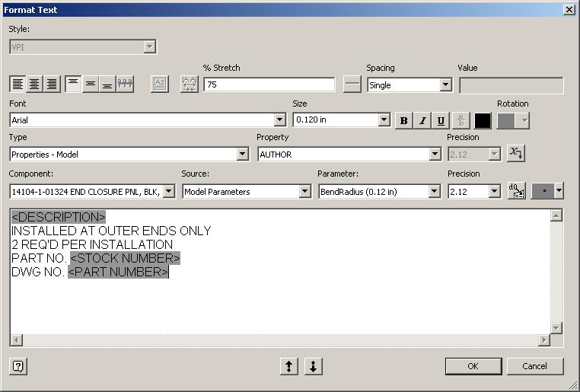Open the Font dropdown showing Arial
Image resolution: width=580 pixels, height=392 pixels.
280,120
